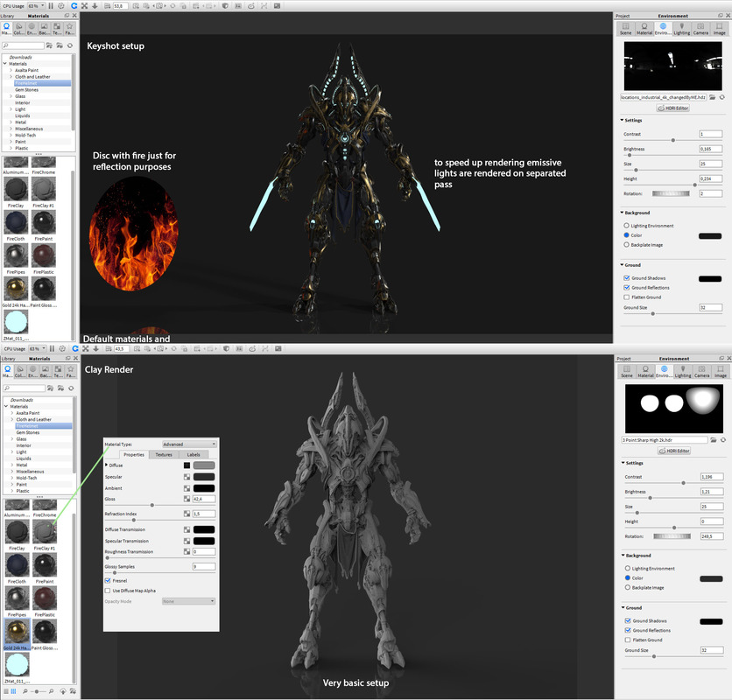Switch bottom library to list view icon
The width and height of the screenshot is (732, 700).
pyautogui.click(x=6, y=691)
